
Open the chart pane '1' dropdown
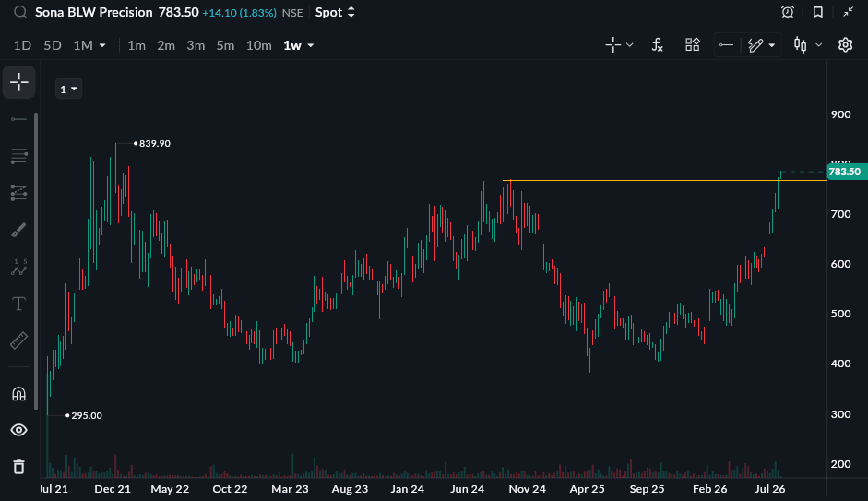coord(68,89)
